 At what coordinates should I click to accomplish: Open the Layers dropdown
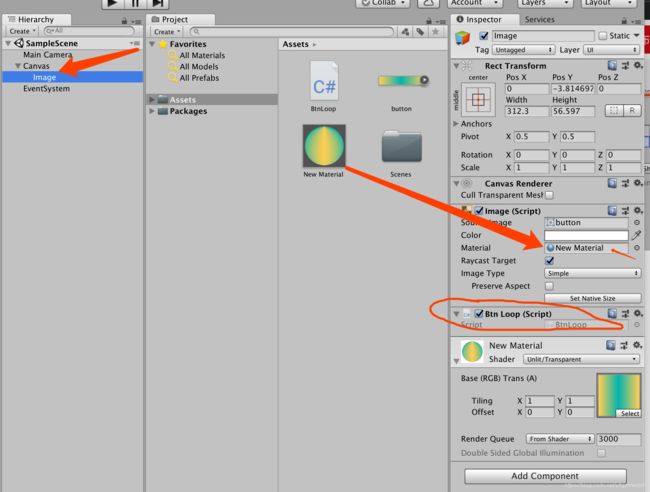(x=545, y=3)
